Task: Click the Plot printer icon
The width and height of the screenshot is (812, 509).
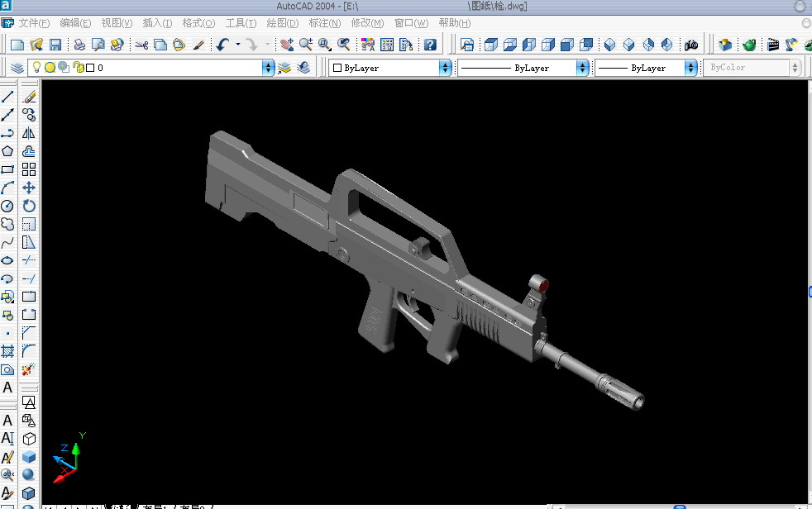Action: [x=79, y=45]
